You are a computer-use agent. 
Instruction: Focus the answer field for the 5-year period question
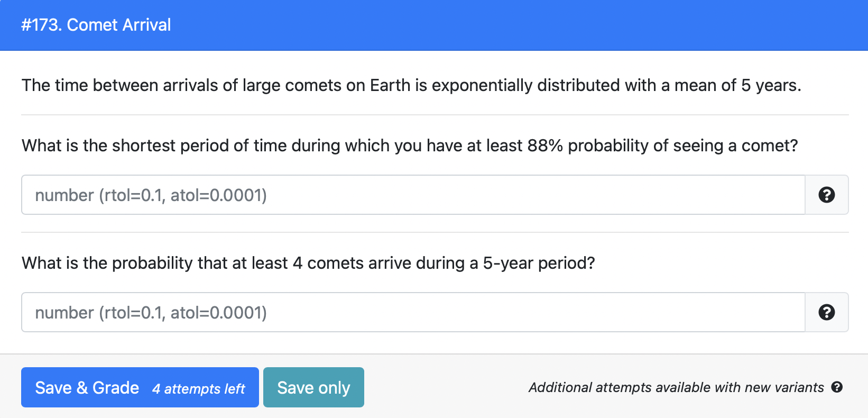(x=412, y=312)
